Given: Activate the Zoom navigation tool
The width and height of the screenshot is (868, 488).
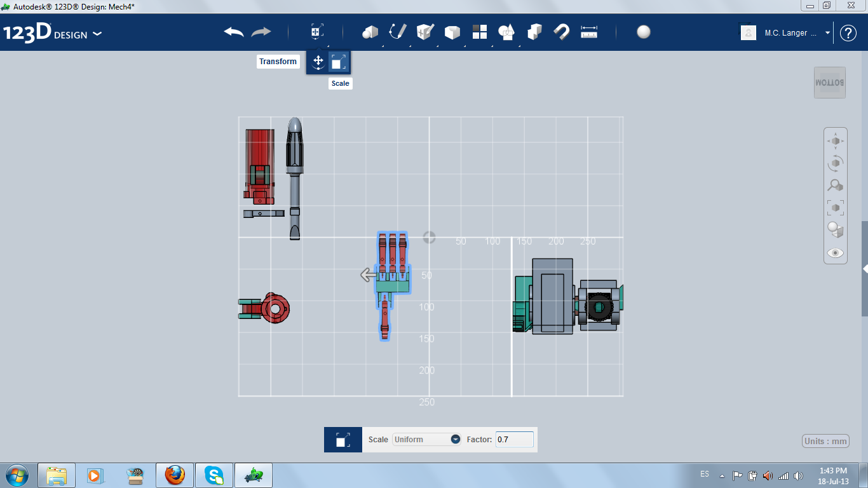Looking at the screenshot, I should (836, 186).
